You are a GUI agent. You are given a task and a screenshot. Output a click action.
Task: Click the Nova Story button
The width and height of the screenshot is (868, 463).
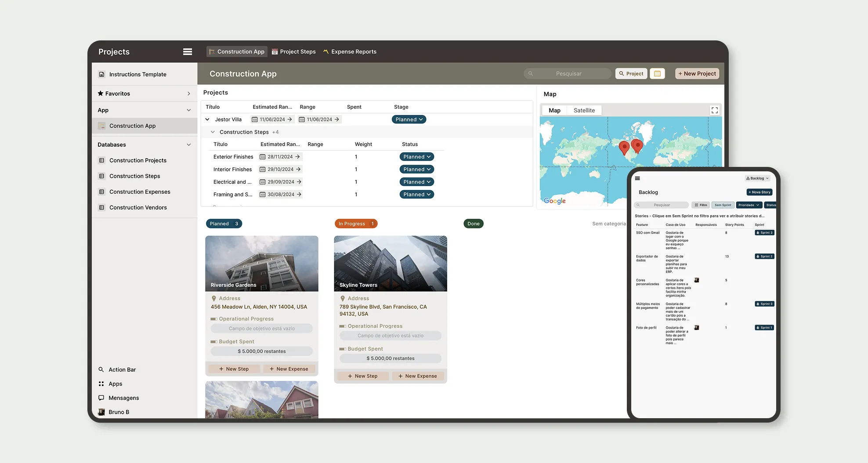(x=759, y=192)
